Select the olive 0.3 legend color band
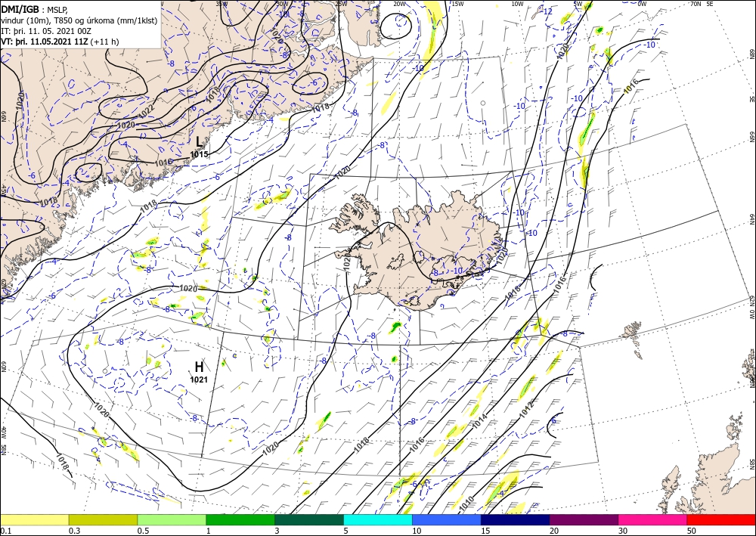This screenshot has width=756, height=536. (x=103, y=519)
